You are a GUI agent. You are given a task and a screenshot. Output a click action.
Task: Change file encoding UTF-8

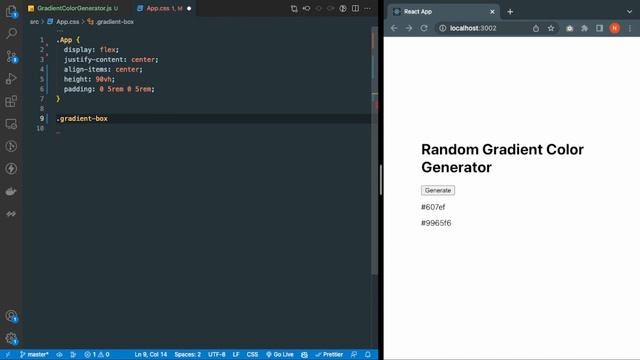pos(217,354)
